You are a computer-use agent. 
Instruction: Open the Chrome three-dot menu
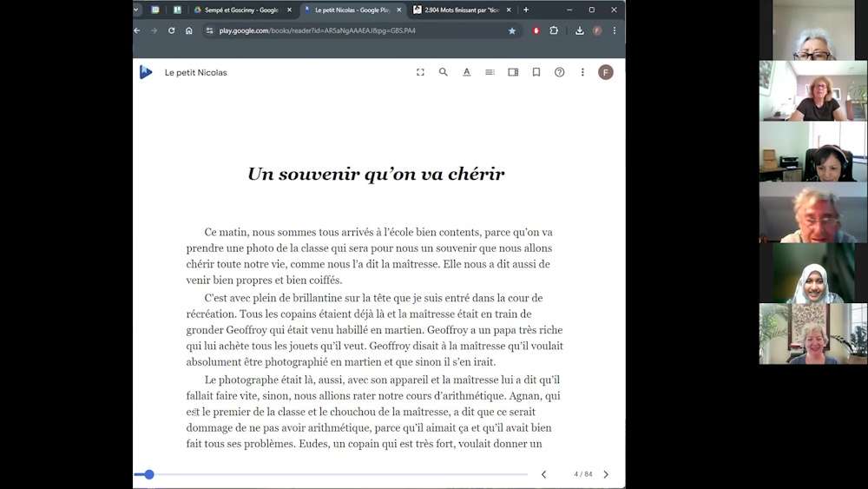(x=615, y=30)
